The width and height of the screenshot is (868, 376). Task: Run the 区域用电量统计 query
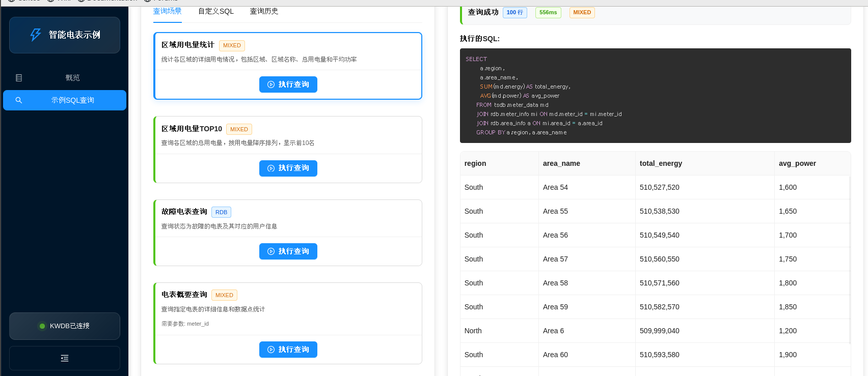[x=288, y=84]
